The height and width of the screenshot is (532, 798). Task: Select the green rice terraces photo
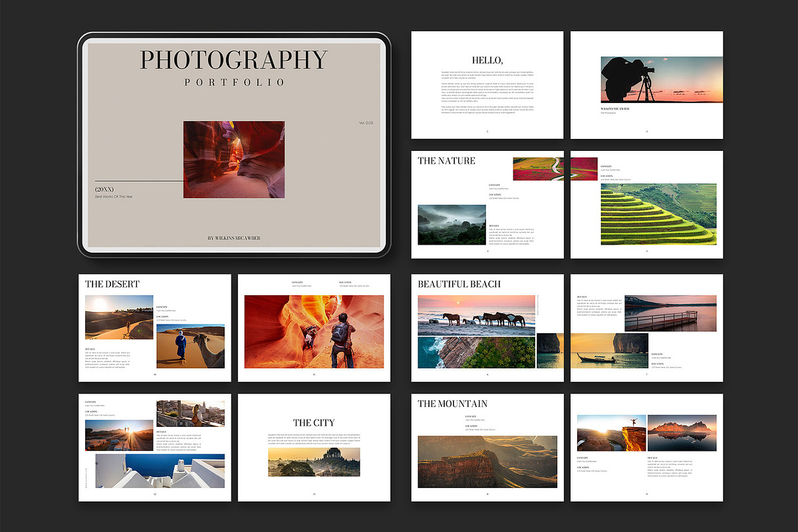pos(658,214)
